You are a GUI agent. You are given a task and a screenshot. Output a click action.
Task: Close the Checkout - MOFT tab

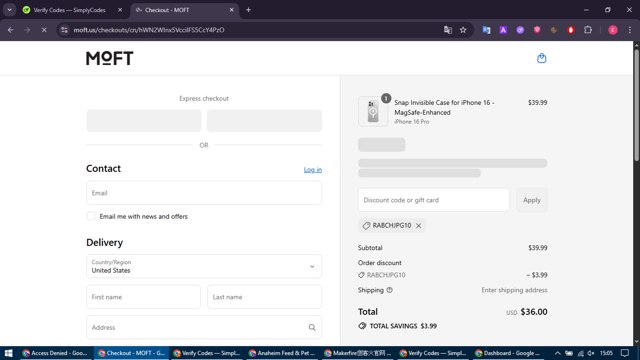pyautogui.click(x=231, y=10)
